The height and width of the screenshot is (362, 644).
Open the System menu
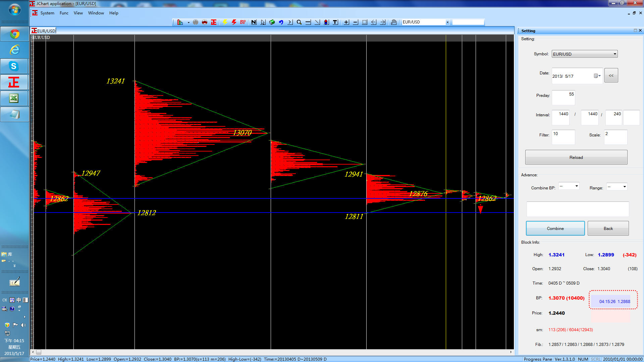(47, 13)
